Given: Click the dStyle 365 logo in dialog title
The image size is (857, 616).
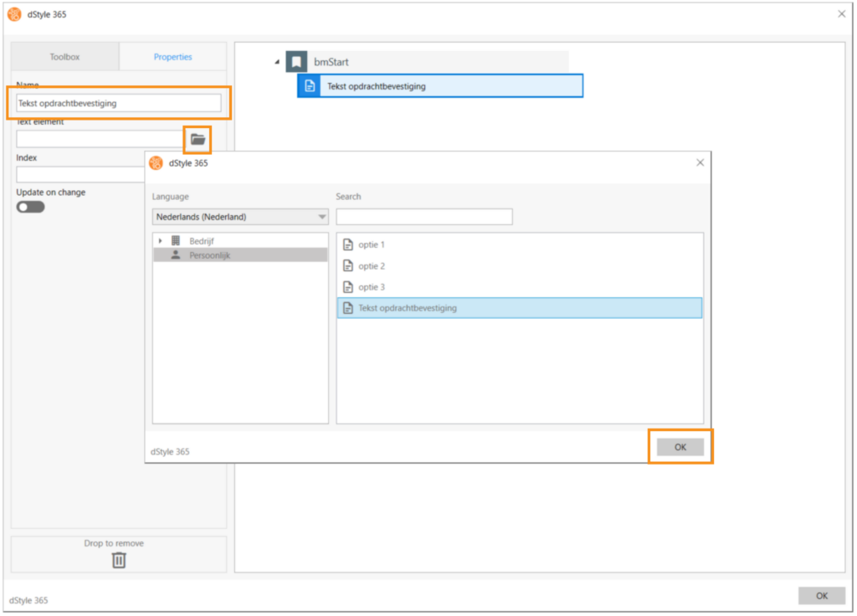Looking at the screenshot, I should point(156,163).
